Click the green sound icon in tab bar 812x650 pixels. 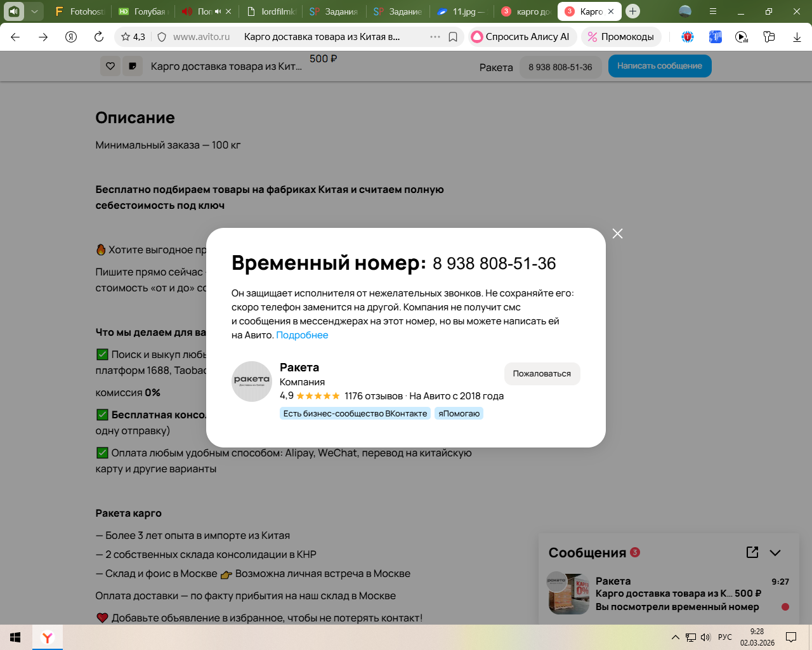[x=14, y=11]
